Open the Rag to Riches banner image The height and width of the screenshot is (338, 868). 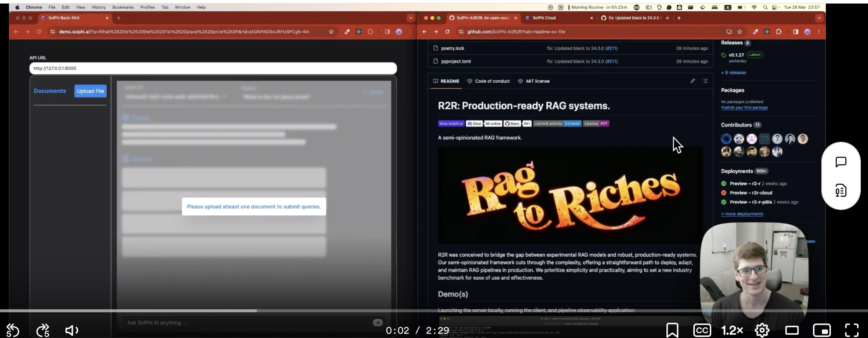(x=570, y=195)
